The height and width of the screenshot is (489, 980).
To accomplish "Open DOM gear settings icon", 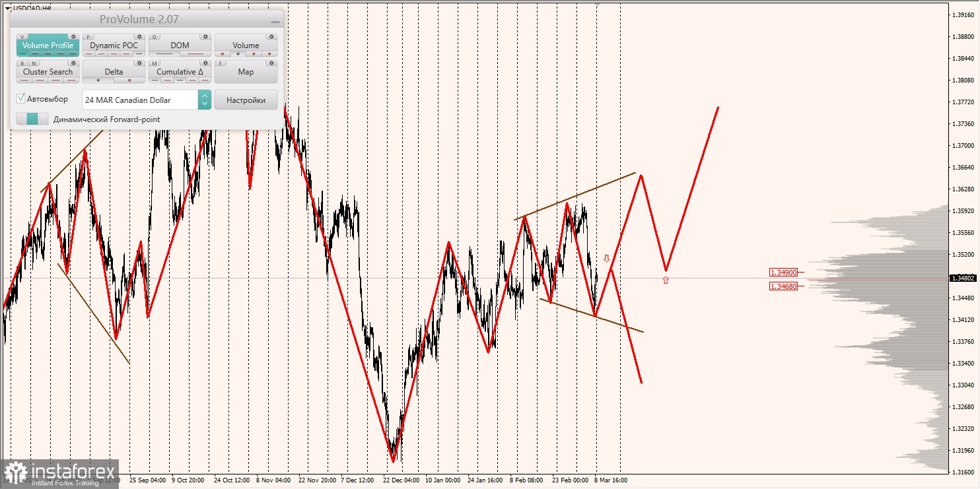I will pos(205,36).
